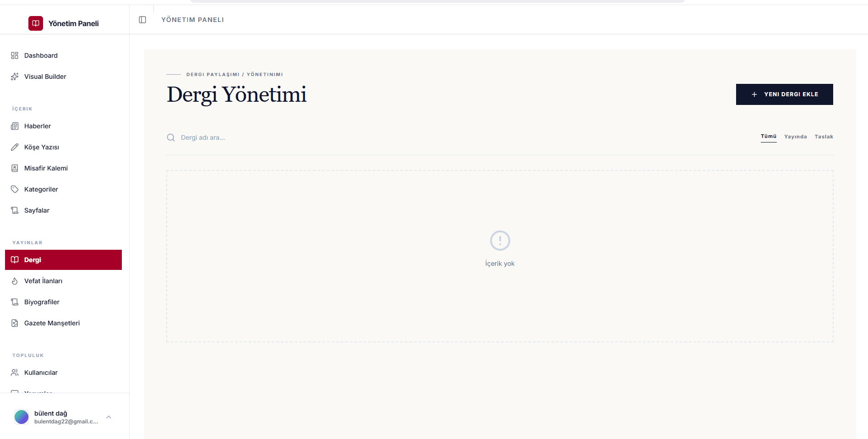Open the Kategoriler tag icon
This screenshot has height=439, width=868.
pyautogui.click(x=15, y=189)
